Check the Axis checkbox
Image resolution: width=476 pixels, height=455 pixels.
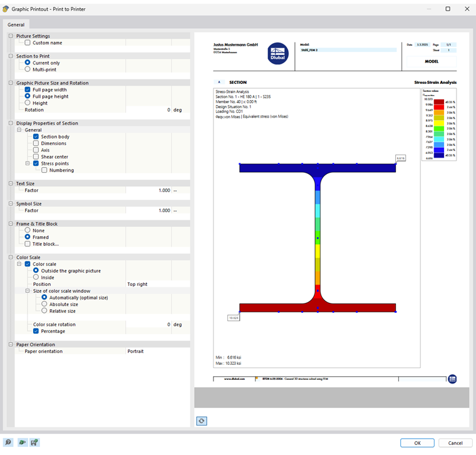coord(36,150)
